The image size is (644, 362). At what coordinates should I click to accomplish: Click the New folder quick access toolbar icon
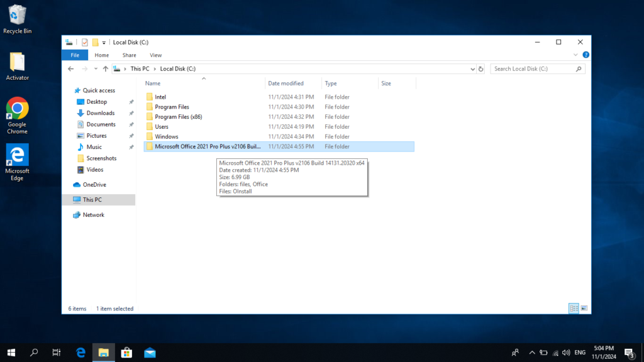tap(96, 42)
